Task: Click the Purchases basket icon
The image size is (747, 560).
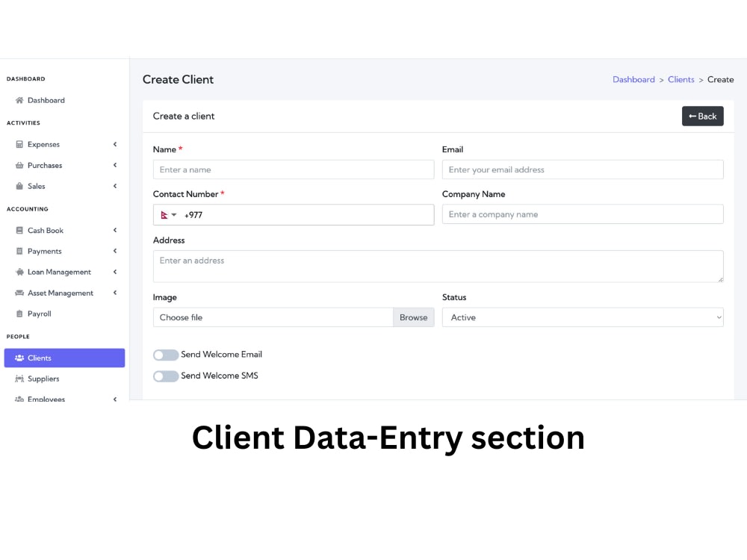Action: pos(19,165)
